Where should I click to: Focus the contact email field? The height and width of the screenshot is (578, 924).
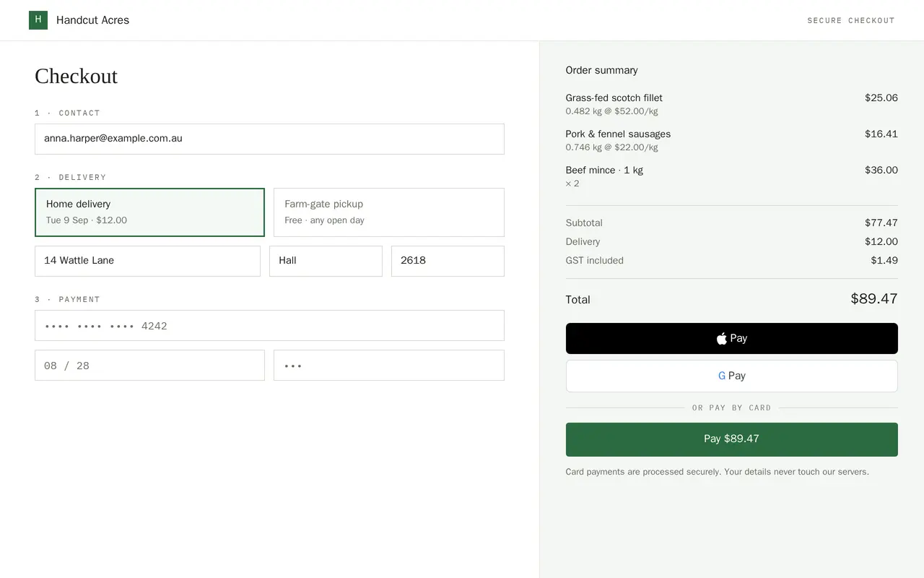pyautogui.click(x=269, y=139)
